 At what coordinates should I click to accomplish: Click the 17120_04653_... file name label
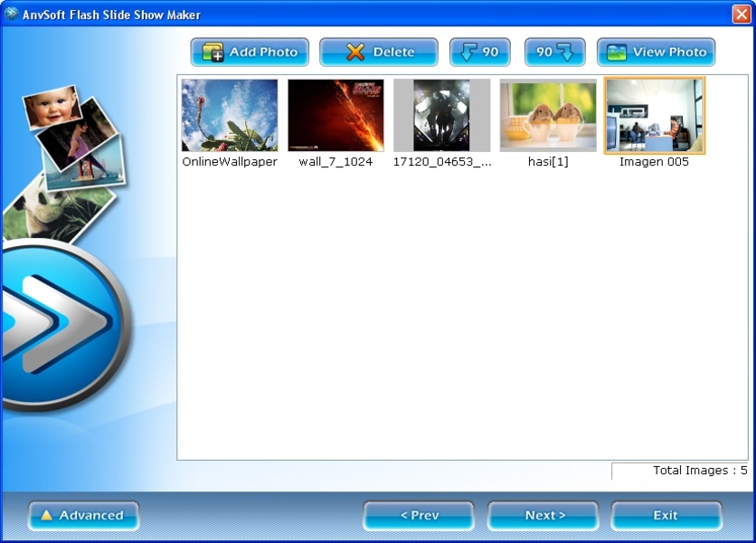442,162
